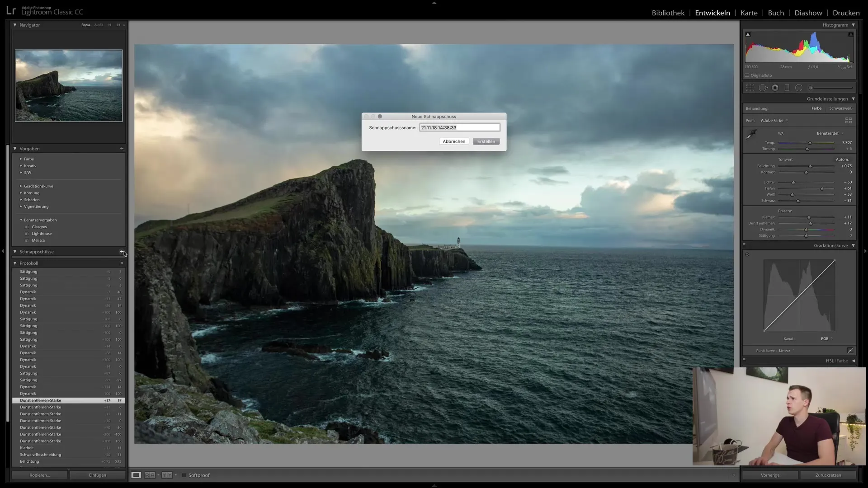This screenshot has width=868, height=488.
Task: Toggle shadow clipping indicator in histogram
Action: (748, 34)
